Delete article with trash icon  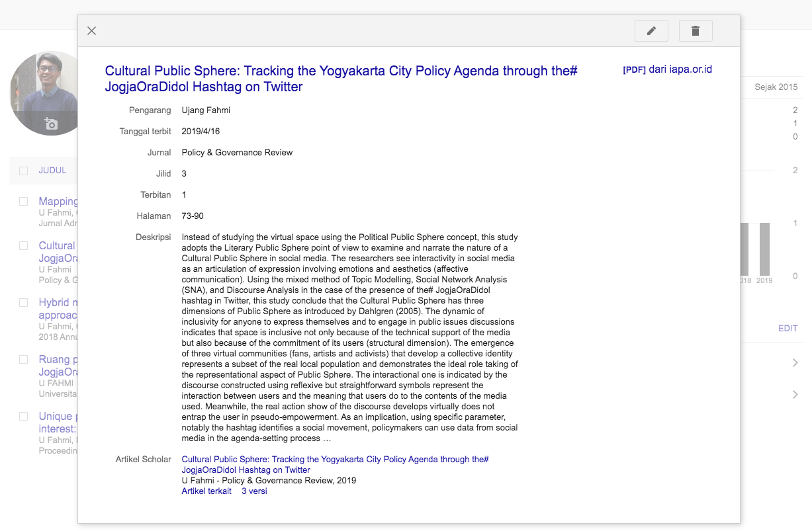696,31
